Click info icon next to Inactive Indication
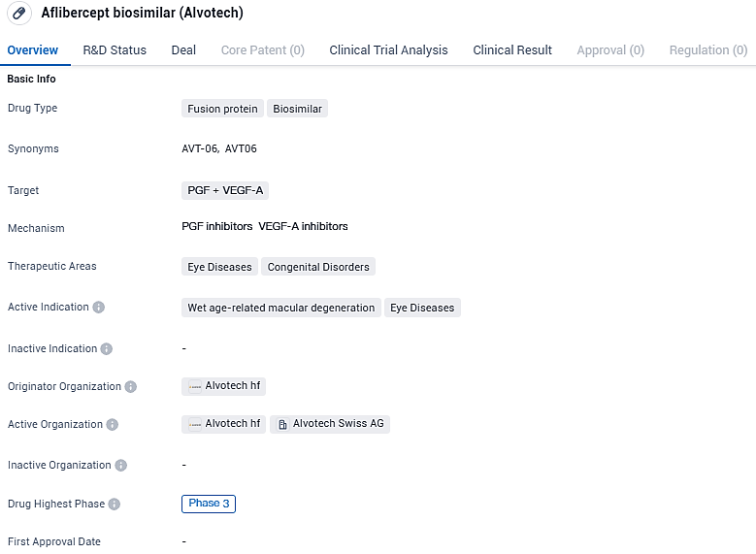Image resolution: width=756 pixels, height=554 pixels. click(x=107, y=349)
